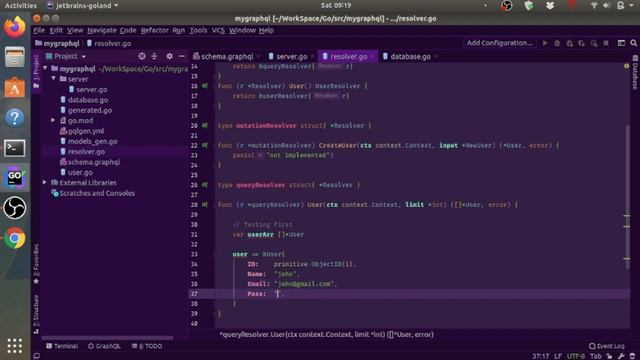
Task: Open the Refactor menu
Action: coord(154,30)
